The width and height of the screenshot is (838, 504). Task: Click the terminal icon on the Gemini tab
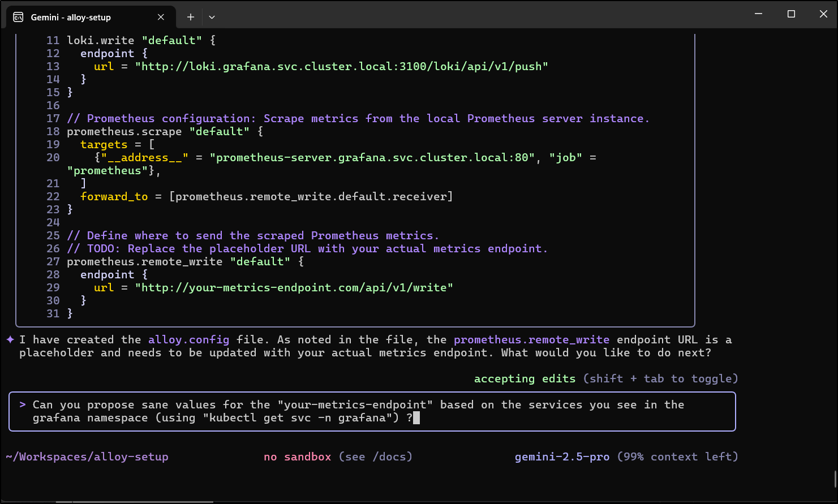click(x=18, y=17)
